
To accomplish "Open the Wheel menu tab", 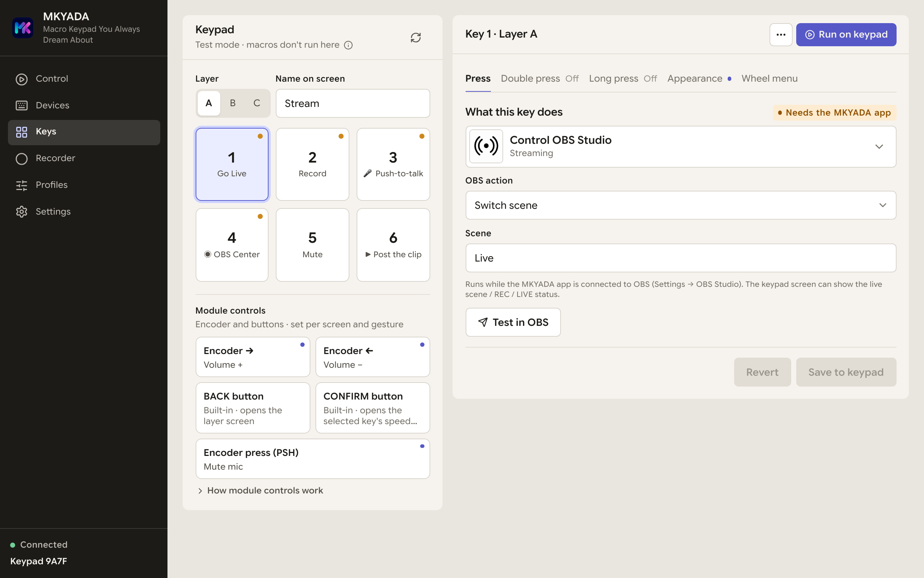I will point(770,79).
